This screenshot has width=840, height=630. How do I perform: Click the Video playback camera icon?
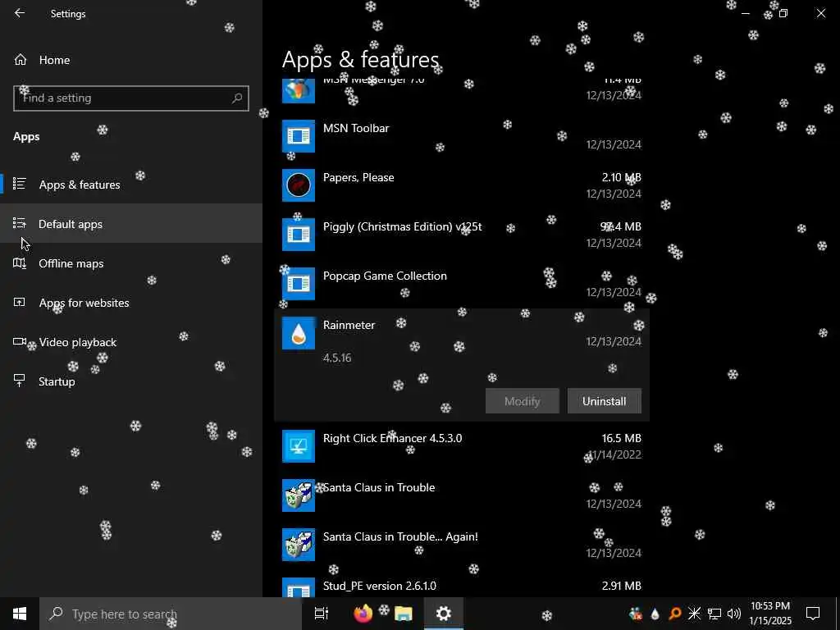[20, 341]
